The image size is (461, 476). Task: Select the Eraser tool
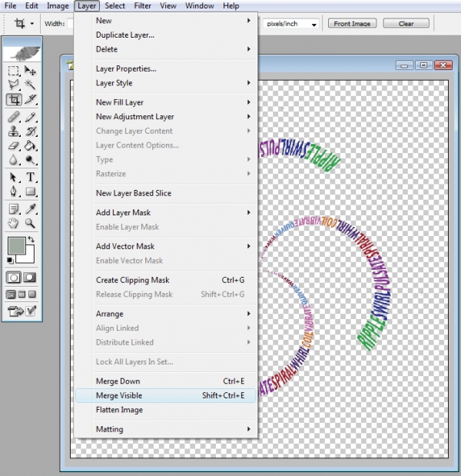[13, 145]
